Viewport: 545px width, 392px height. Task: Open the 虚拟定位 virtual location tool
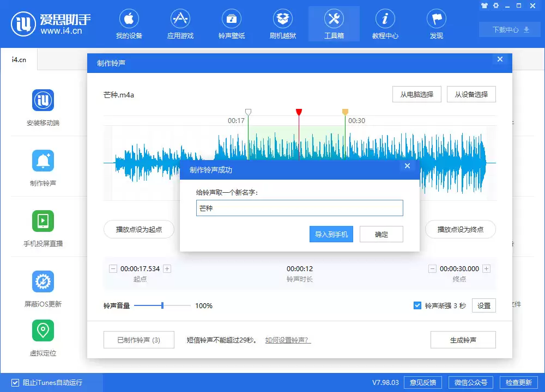point(43,338)
